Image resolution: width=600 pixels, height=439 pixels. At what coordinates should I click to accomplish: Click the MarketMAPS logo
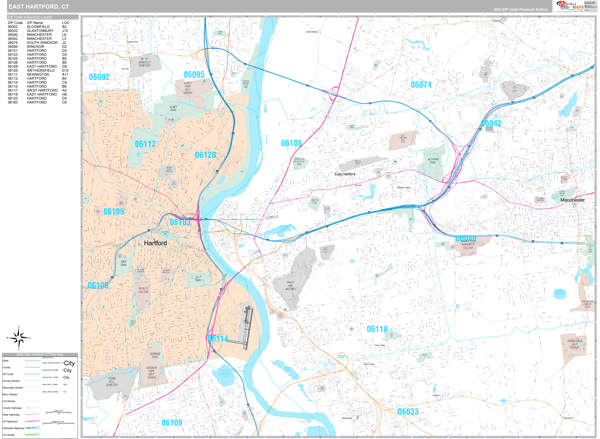[579, 7]
